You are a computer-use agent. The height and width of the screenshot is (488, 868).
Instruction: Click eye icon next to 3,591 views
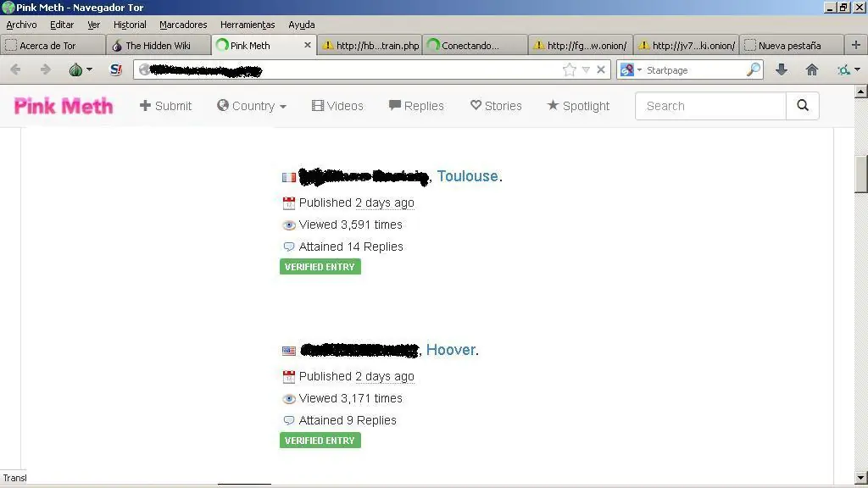289,225
